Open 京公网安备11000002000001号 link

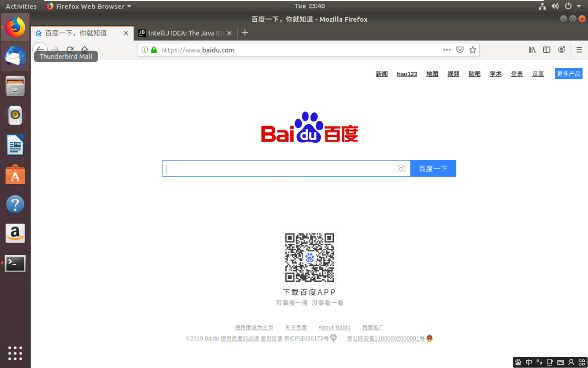point(386,339)
